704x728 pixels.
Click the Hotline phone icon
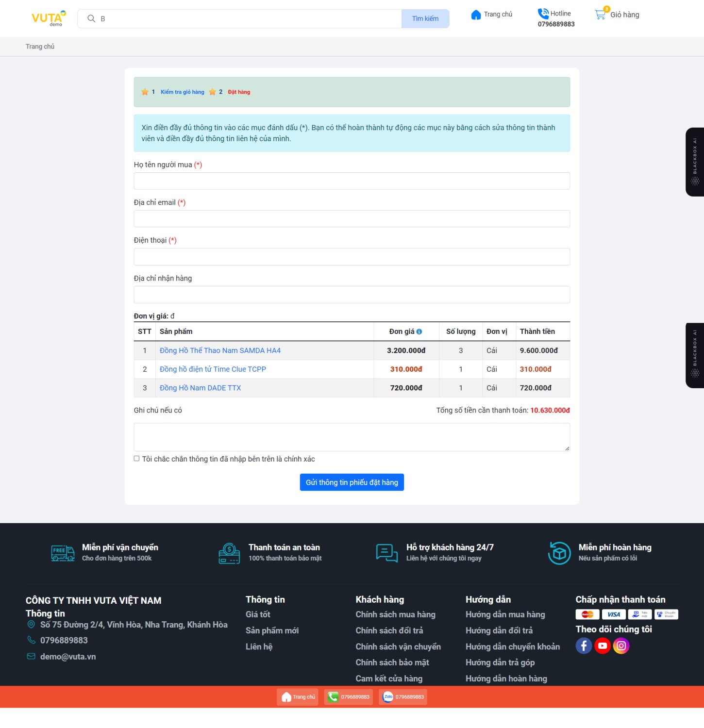pos(543,14)
